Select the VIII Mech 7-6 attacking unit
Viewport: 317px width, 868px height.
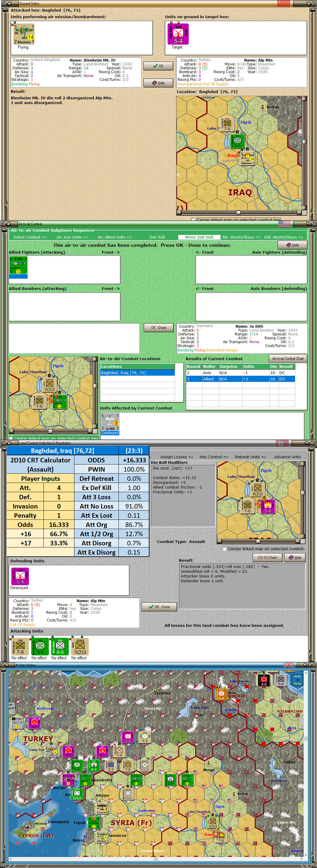20,647
